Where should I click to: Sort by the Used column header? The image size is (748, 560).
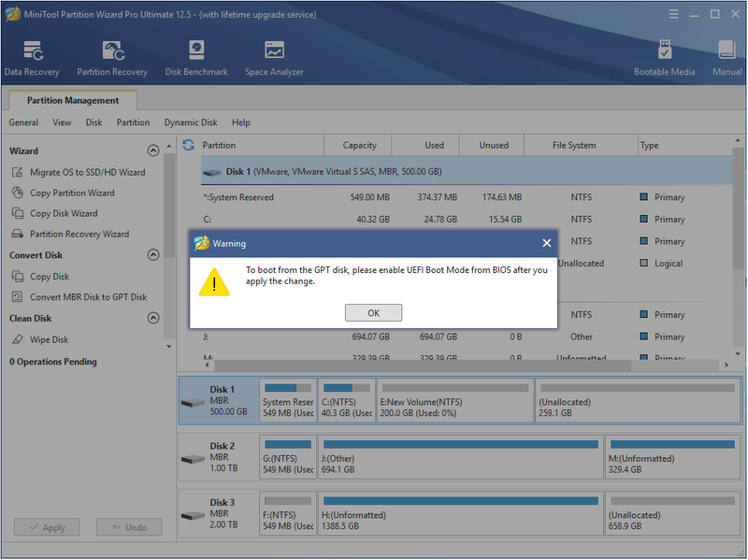click(425, 145)
